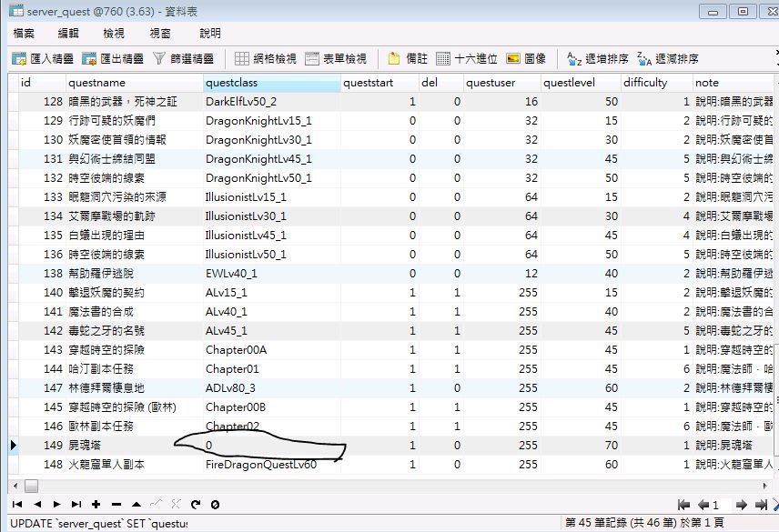This screenshot has width=779, height=532.
Task: Click the edit record triangle button
Action: click(x=137, y=504)
